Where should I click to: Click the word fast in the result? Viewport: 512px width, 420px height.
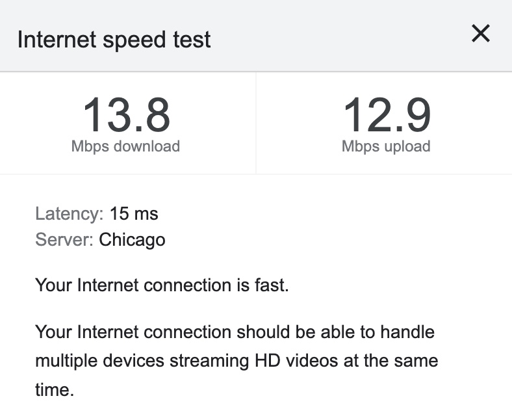point(272,285)
